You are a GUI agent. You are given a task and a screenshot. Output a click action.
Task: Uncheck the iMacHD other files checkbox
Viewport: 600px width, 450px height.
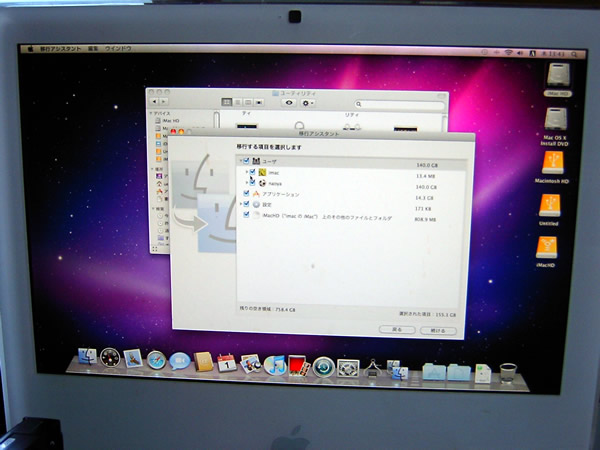[246, 215]
